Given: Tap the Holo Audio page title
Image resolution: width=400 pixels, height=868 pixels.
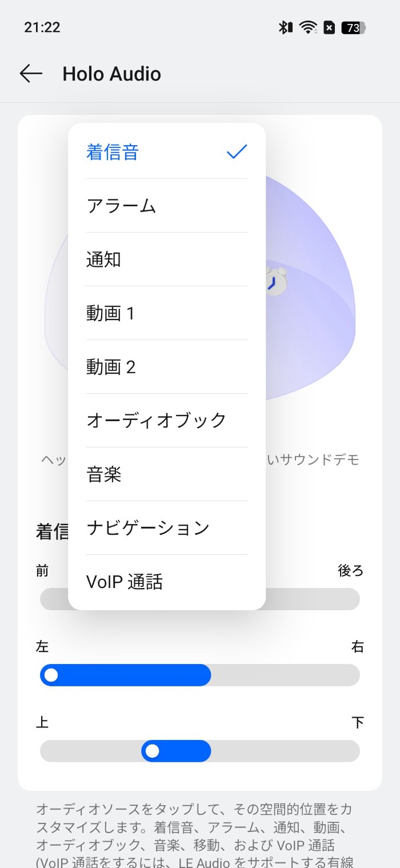Looking at the screenshot, I should click(111, 74).
